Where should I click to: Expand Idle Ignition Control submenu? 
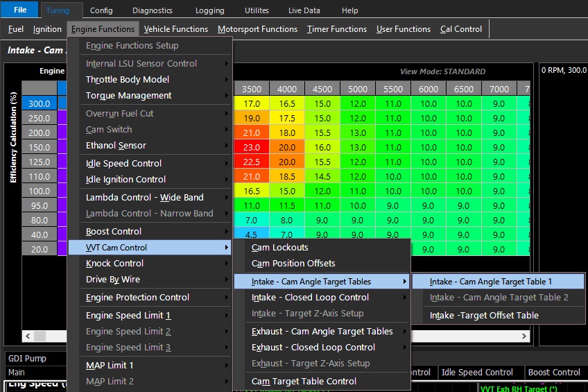(x=149, y=179)
